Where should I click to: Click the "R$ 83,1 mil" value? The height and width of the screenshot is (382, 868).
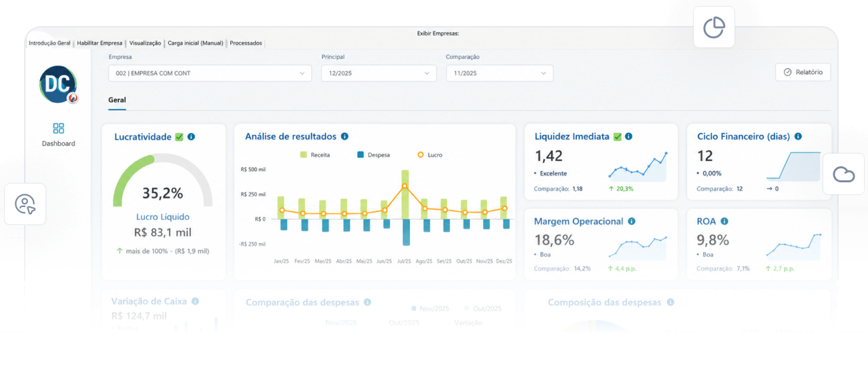point(163,233)
